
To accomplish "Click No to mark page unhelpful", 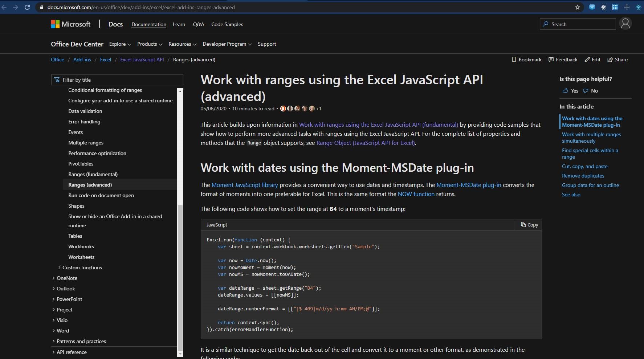I will click(x=591, y=91).
